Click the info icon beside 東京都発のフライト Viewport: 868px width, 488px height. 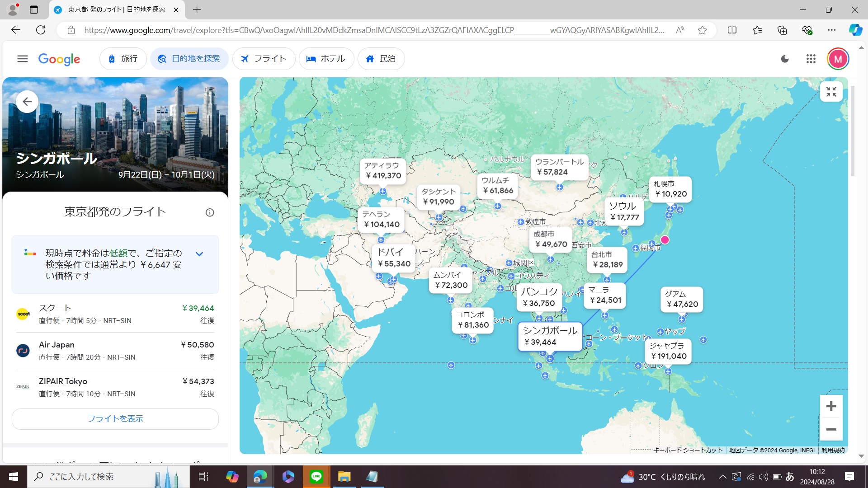coord(210,212)
